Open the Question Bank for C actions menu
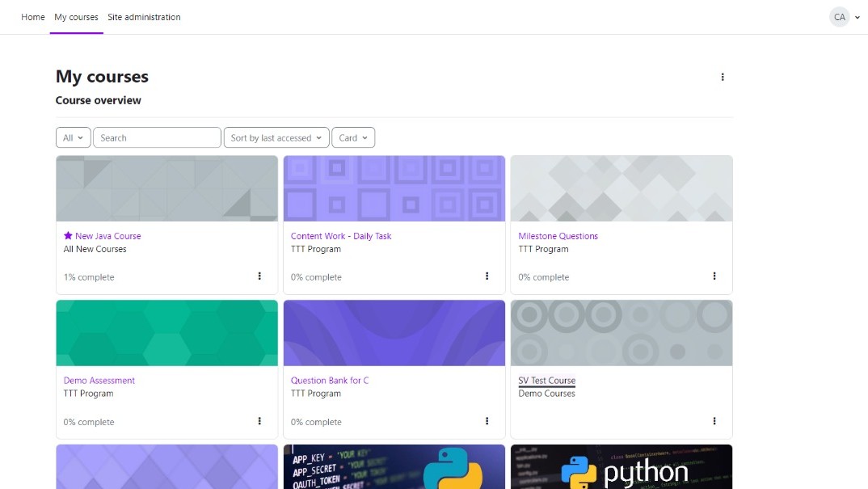The height and width of the screenshot is (489, 868). click(487, 421)
